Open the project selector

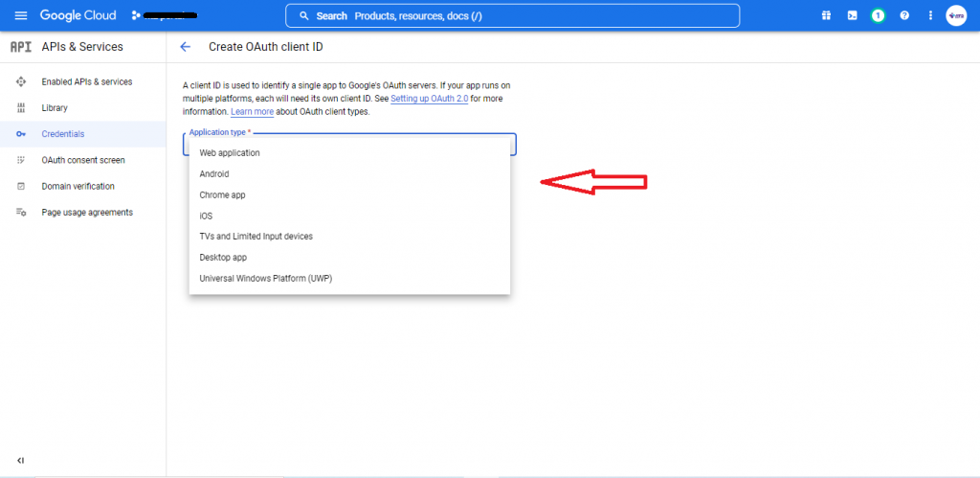[x=166, y=15]
